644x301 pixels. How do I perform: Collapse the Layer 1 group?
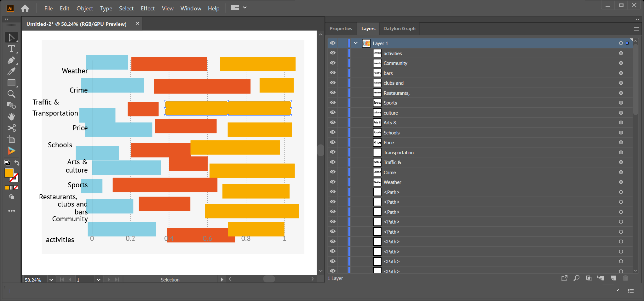tap(356, 43)
